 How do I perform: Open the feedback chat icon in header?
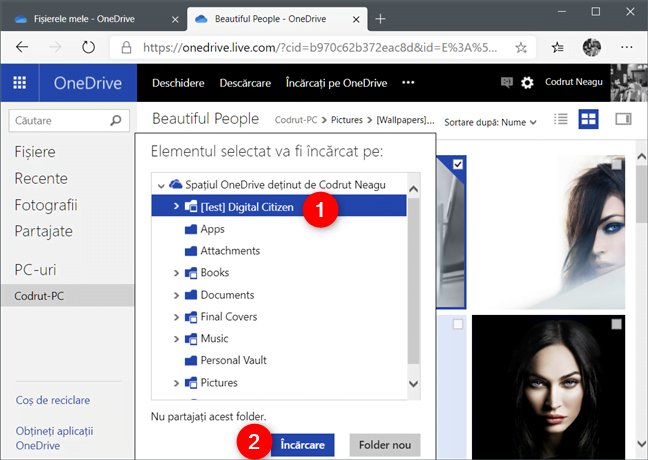click(507, 82)
